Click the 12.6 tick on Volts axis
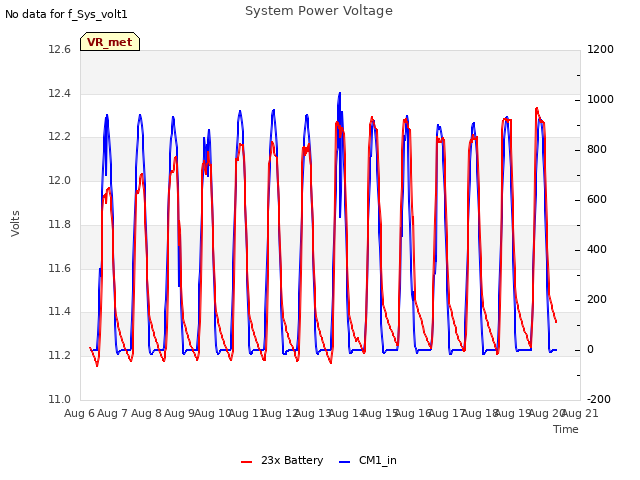 60,50
